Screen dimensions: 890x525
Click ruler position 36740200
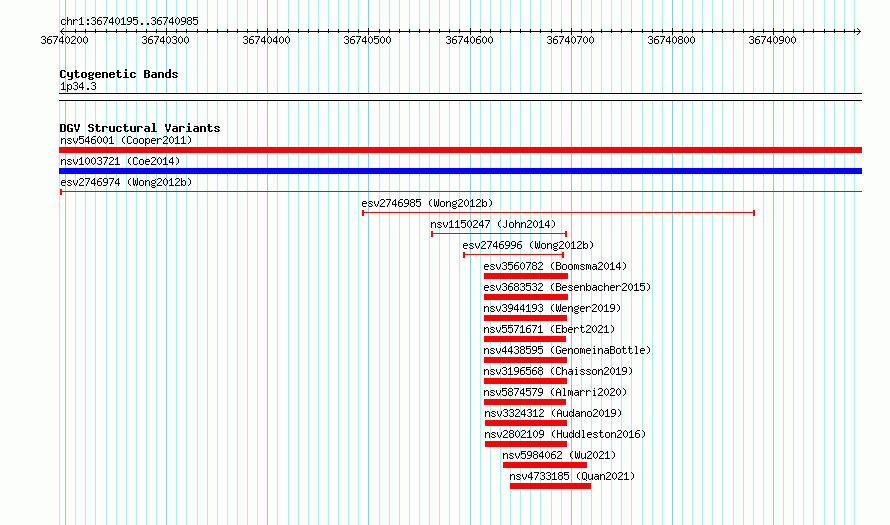point(65,40)
